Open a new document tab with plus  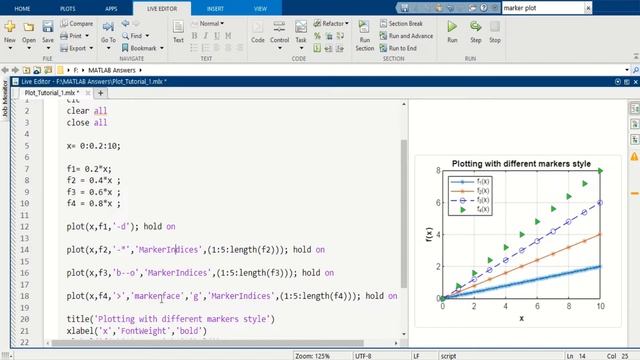pyautogui.click(x=100, y=93)
